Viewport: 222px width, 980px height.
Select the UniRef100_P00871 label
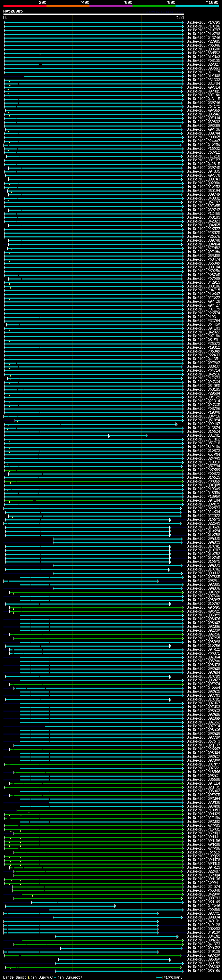coord(203,653)
